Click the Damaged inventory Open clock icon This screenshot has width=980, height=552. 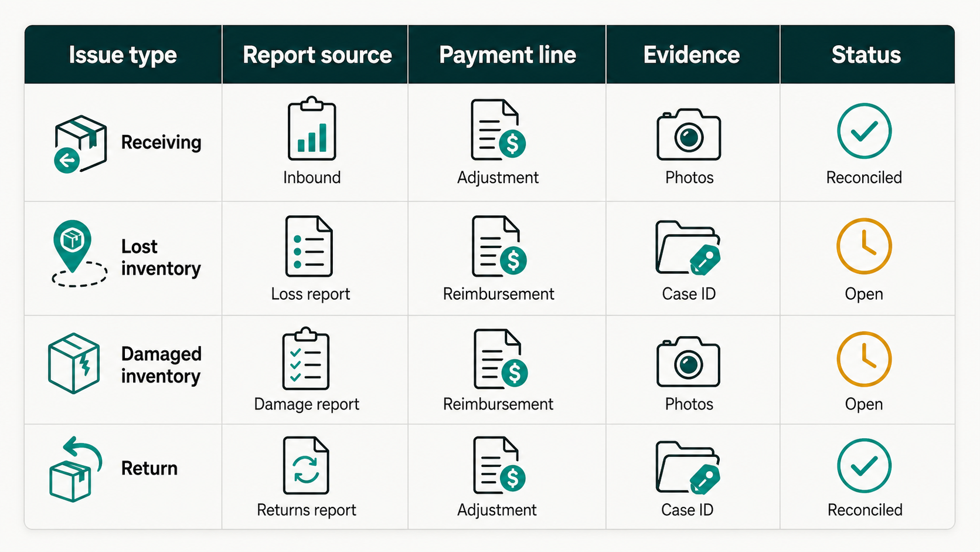coord(864,359)
